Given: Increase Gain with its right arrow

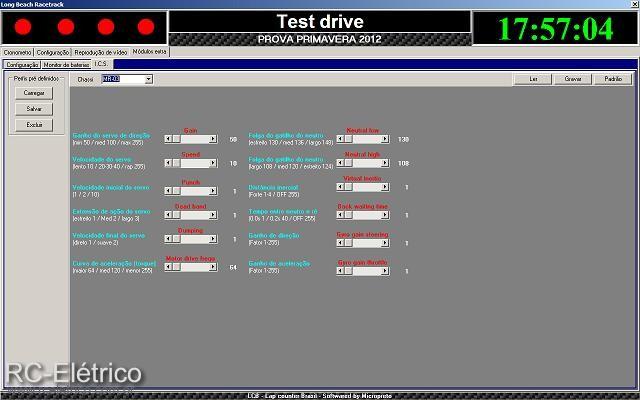Looking at the screenshot, I should click(213, 139).
